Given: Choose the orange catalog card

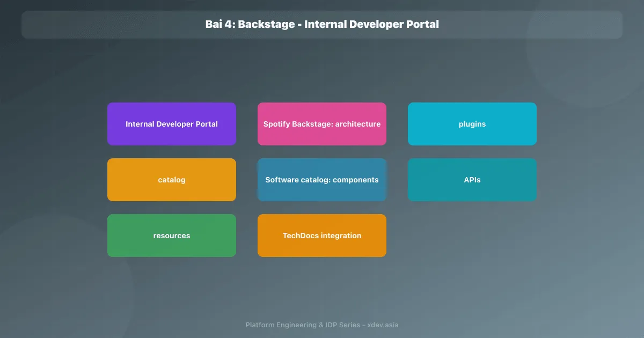Looking at the screenshot, I should (x=172, y=180).
